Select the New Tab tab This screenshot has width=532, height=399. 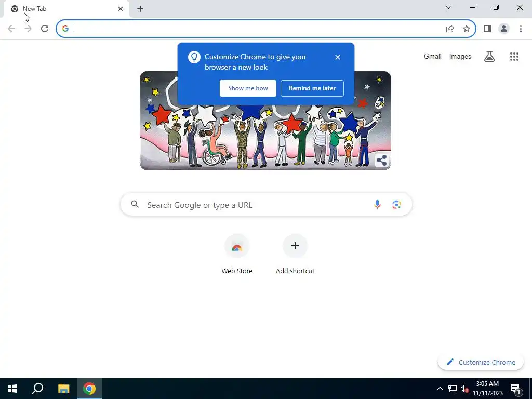pos(66,9)
